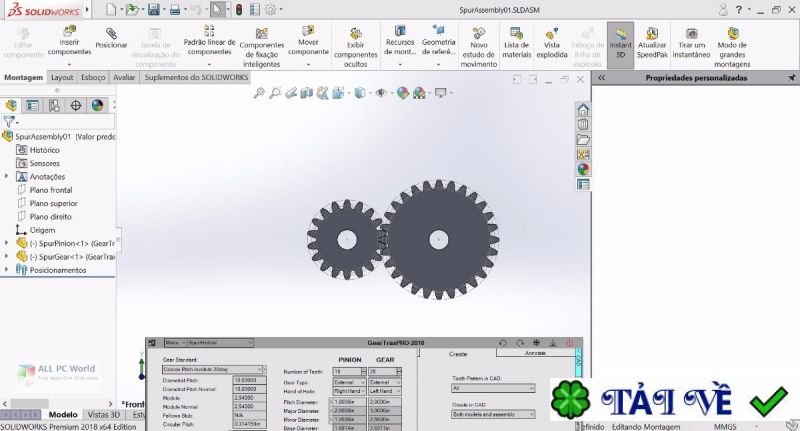800x431 pixels.
Task: Open the Options gear icon
Action: pyautogui.click(x=270, y=9)
